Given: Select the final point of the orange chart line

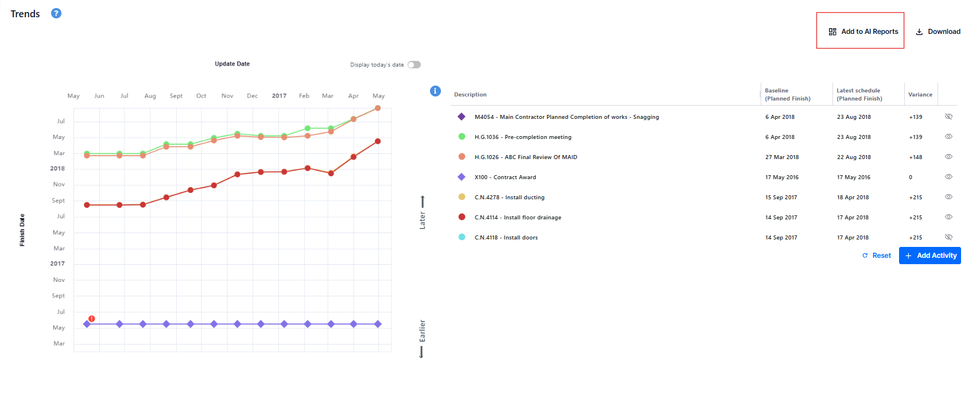Looking at the screenshot, I should point(378,108).
